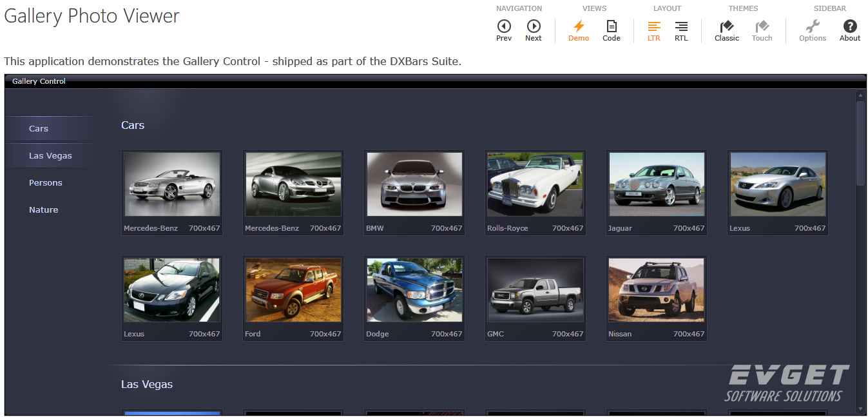
Task: Click the Las Vegas group heading
Action: click(x=147, y=385)
